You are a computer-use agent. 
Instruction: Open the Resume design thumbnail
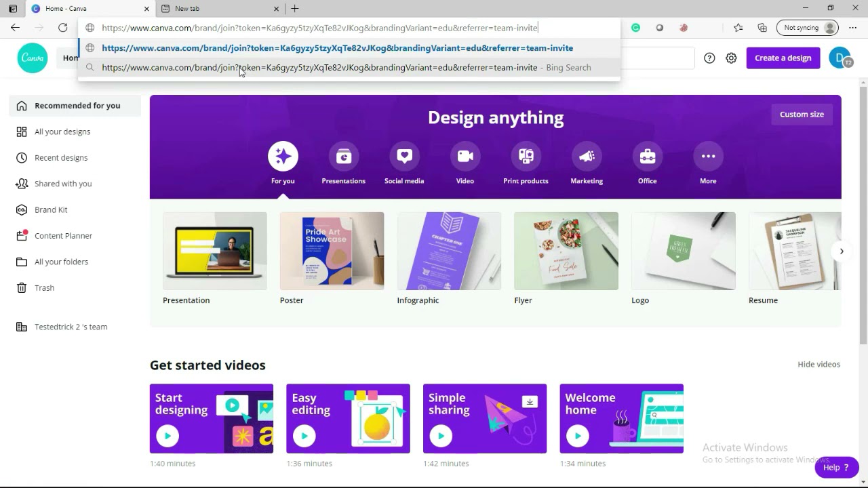tap(795, 251)
